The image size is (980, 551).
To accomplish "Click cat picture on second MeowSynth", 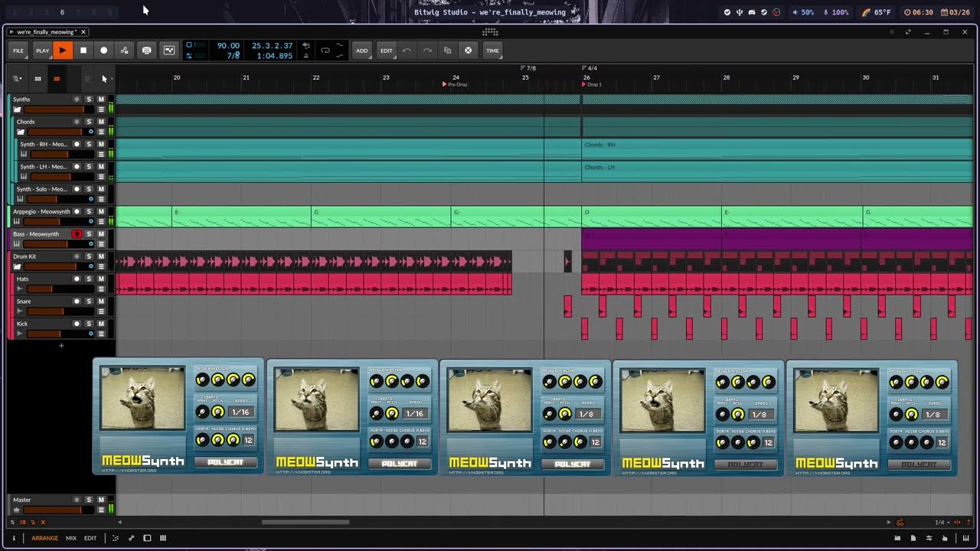I will pos(316,399).
